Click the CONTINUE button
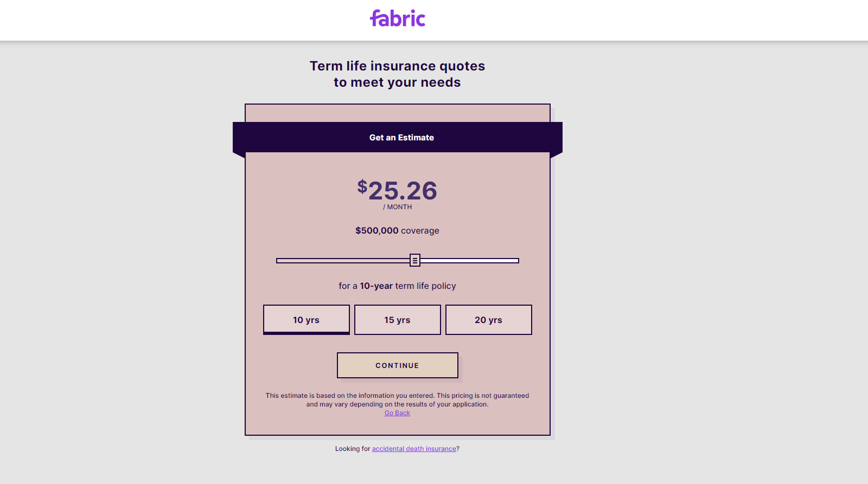The image size is (868, 484). point(398,365)
